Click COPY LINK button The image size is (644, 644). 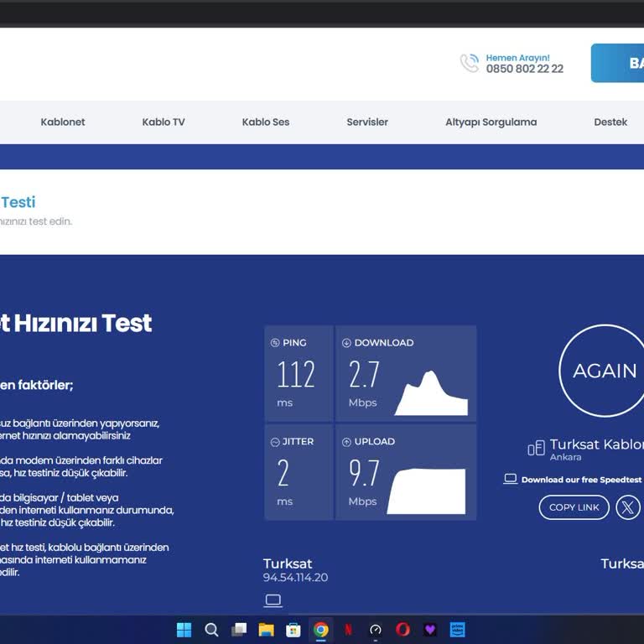click(x=574, y=507)
